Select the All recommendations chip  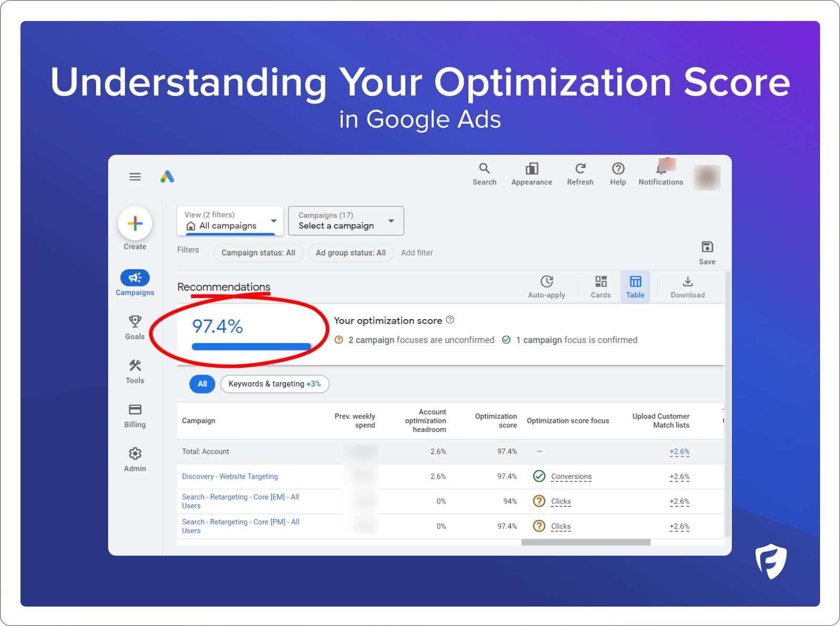[202, 384]
